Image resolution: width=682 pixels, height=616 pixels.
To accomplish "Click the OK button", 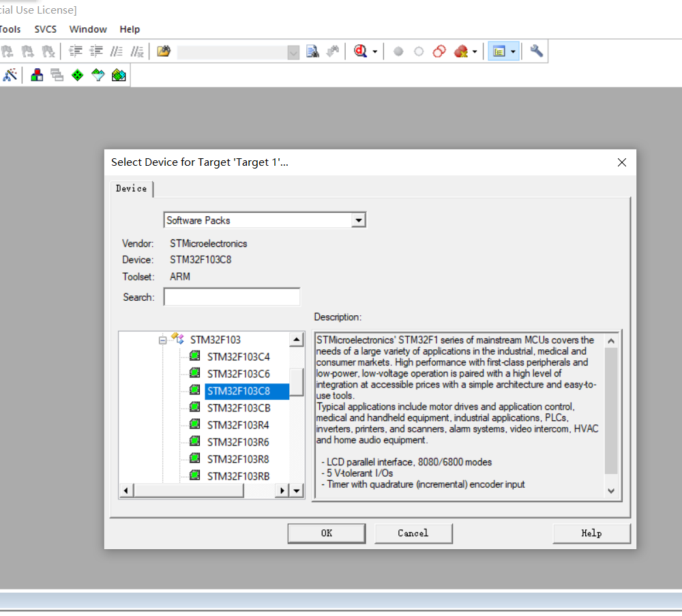I will [x=326, y=533].
